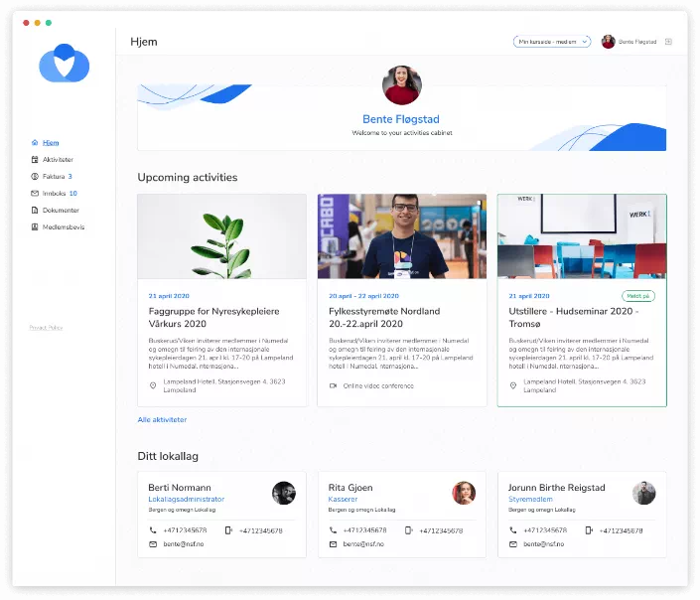Click the Meldt på badge

[638, 296]
